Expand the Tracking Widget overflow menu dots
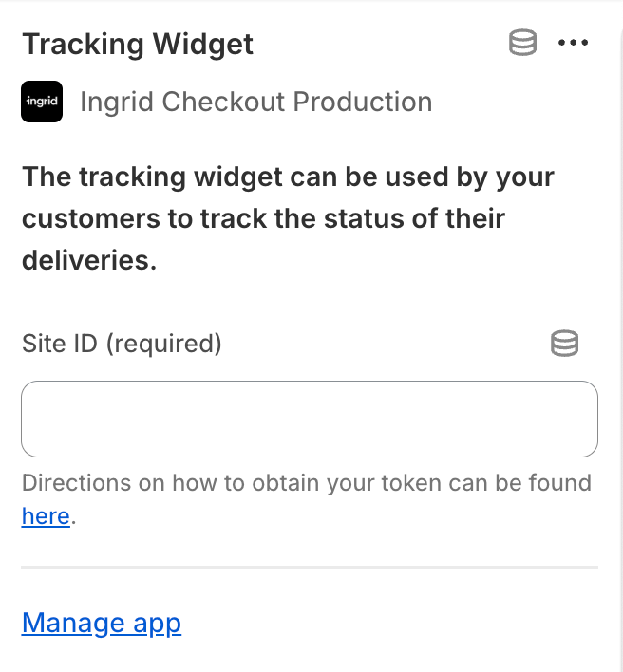The image size is (623, 672). click(x=573, y=43)
